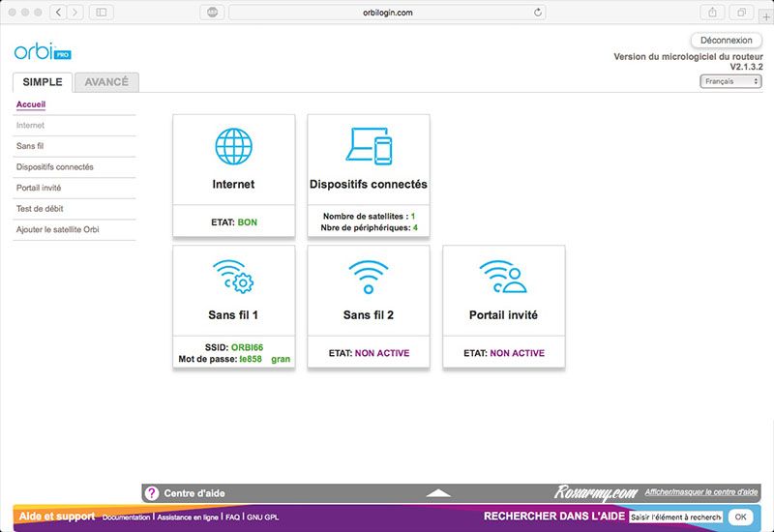Click the help center question mark icon
The width and height of the screenshot is (774, 532).
151,493
